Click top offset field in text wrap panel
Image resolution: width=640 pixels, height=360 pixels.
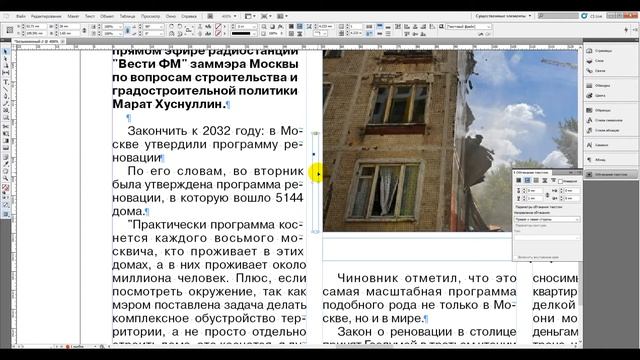pos(535,191)
